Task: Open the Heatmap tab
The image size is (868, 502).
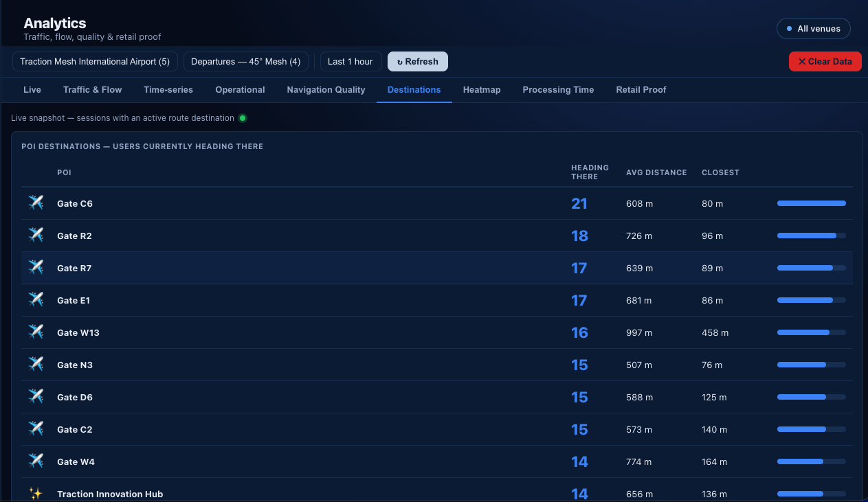Action: 482,90
